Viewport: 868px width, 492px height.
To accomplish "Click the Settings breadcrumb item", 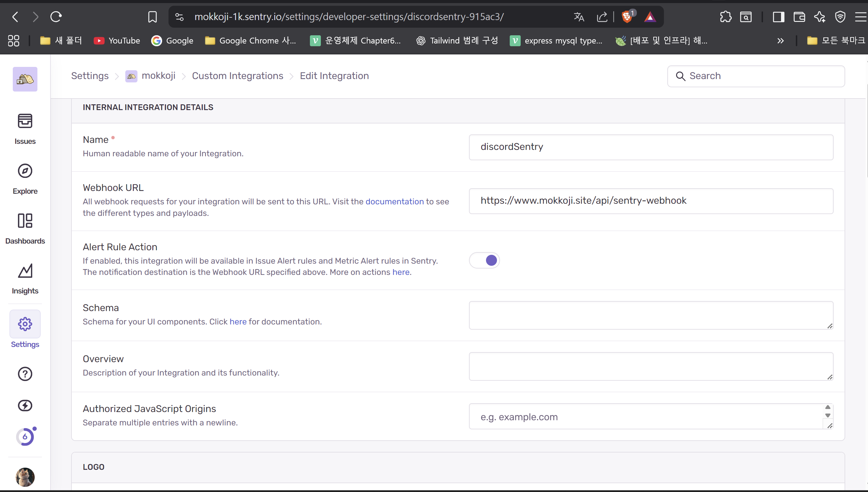I will click(89, 76).
